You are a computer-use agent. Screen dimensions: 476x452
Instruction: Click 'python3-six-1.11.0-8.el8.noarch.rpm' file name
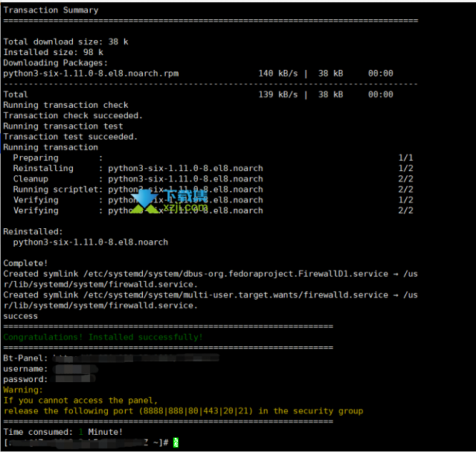point(91,74)
